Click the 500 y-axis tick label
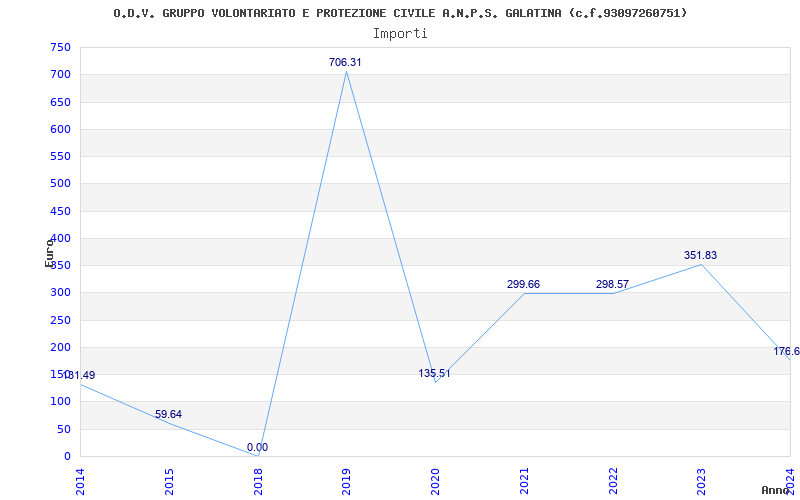The image size is (800, 500). click(x=60, y=184)
